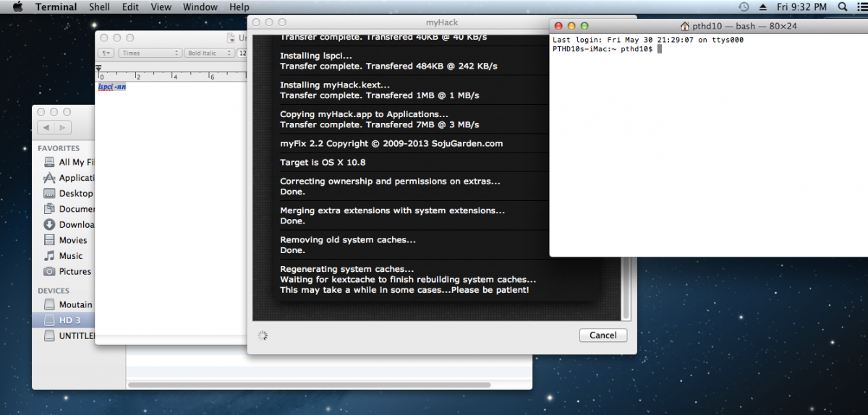Click Finder back navigation arrow
Viewport: 868px width, 415px height.
click(x=46, y=127)
